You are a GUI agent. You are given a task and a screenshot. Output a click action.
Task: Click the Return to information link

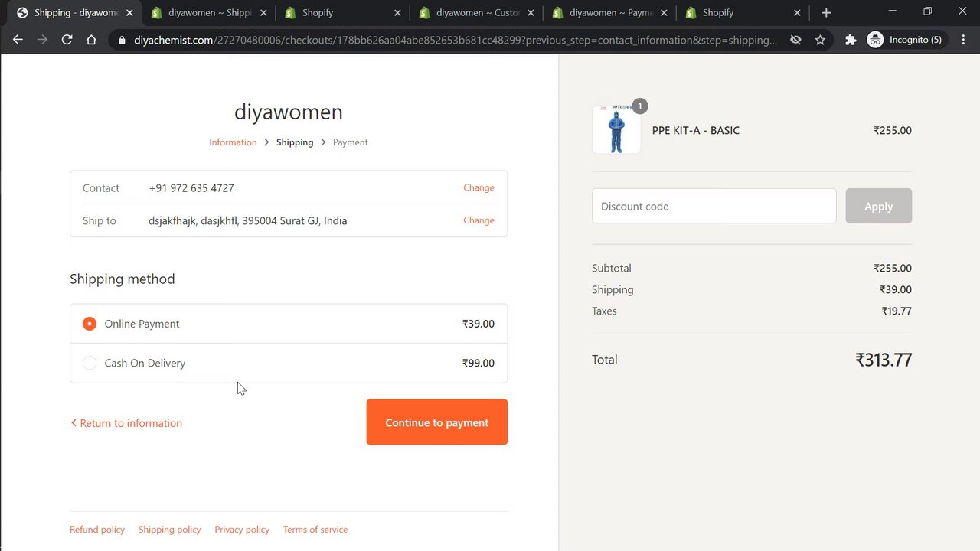pyautogui.click(x=126, y=423)
